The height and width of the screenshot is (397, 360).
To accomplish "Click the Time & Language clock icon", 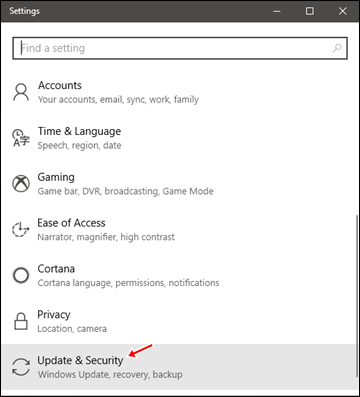I will pyautogui.click(x=21, y=138).
